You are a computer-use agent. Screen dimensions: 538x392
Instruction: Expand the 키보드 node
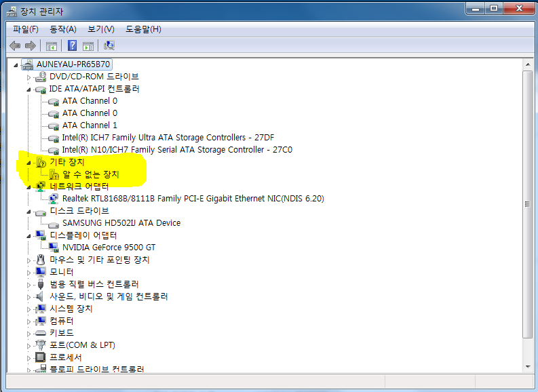tap(28, 334)
